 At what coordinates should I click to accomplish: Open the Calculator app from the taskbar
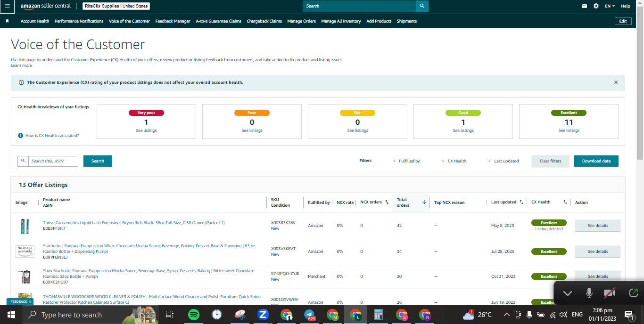tap(378, 315)
